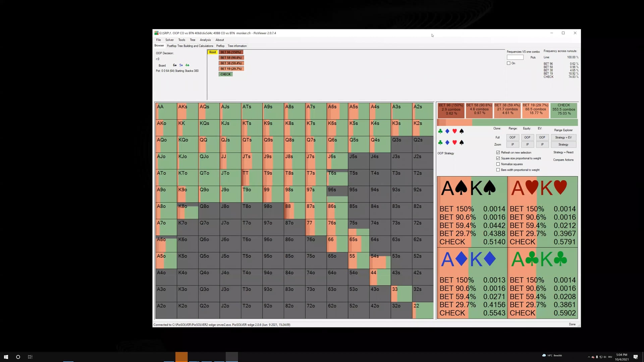
Task: Click the BET 58 (90.6%) action color box
Action: click(479, 110)
